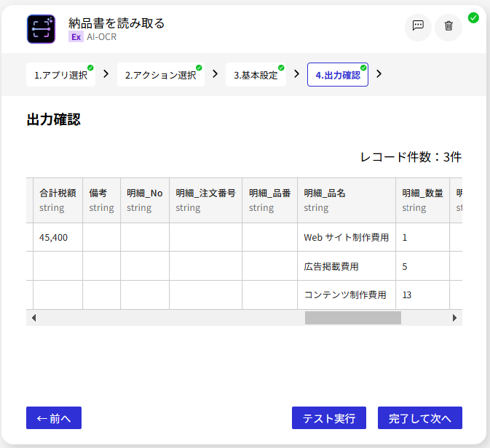490x448 pixels.
Task: Click the 納品書を読み取る title
Action: 116,23
